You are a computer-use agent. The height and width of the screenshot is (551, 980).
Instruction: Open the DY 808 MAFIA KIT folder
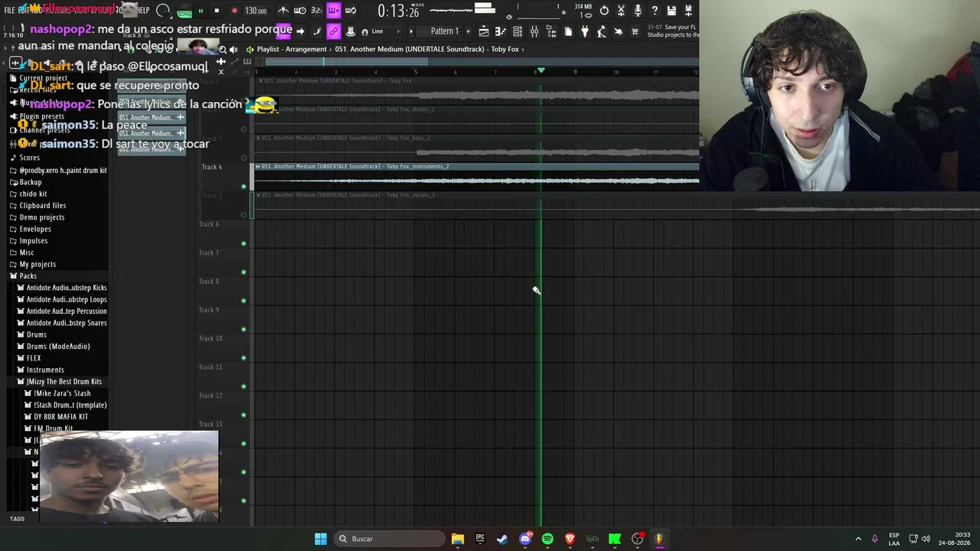60,416
